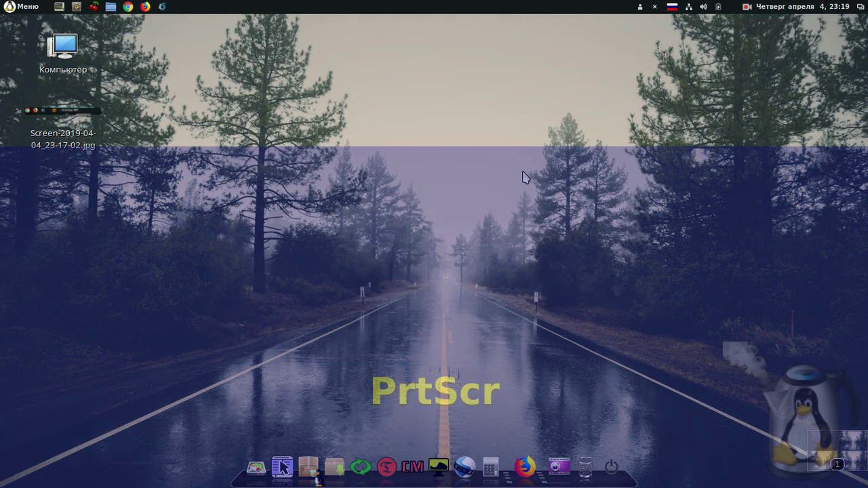Open the blue file manager folder icon
Image resolution: width=868 pixels, height=488 pixels.
tap(111, 7)
